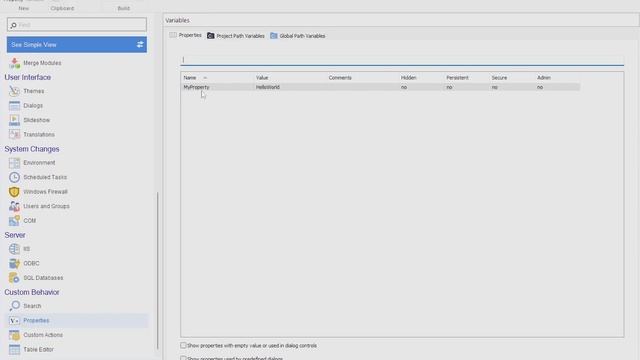Image resolution: width=640 pixels, height=360 pixels.
Task: Click the Secure column header
Action: pyautogui.click(x=499, y=78)
